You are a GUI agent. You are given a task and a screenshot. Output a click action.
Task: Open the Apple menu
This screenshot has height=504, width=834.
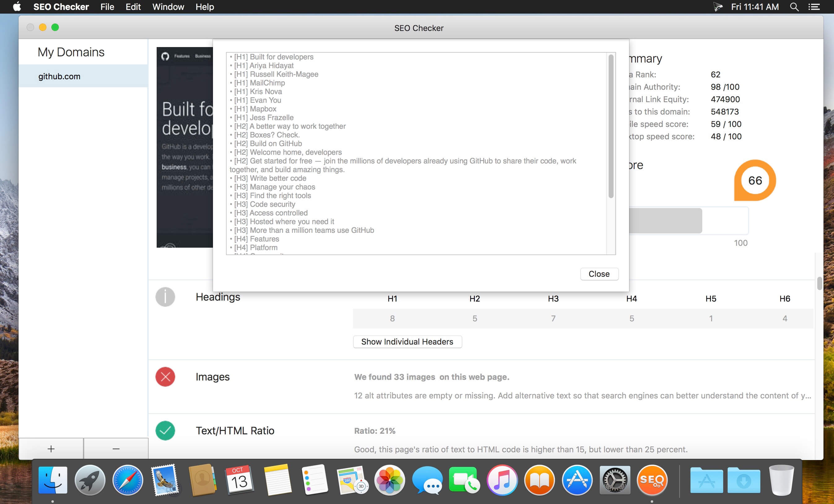(17, 7)
